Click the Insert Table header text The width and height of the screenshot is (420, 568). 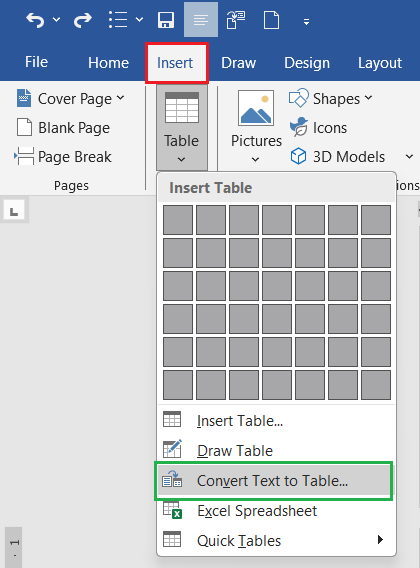pyautogui.click(x=211, y=188)
